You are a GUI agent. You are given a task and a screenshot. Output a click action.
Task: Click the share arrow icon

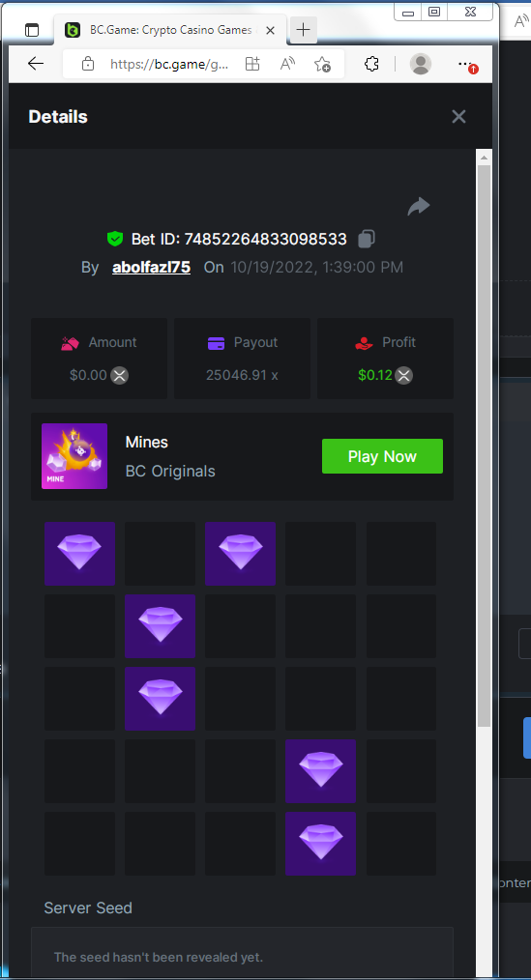point(419,206)
